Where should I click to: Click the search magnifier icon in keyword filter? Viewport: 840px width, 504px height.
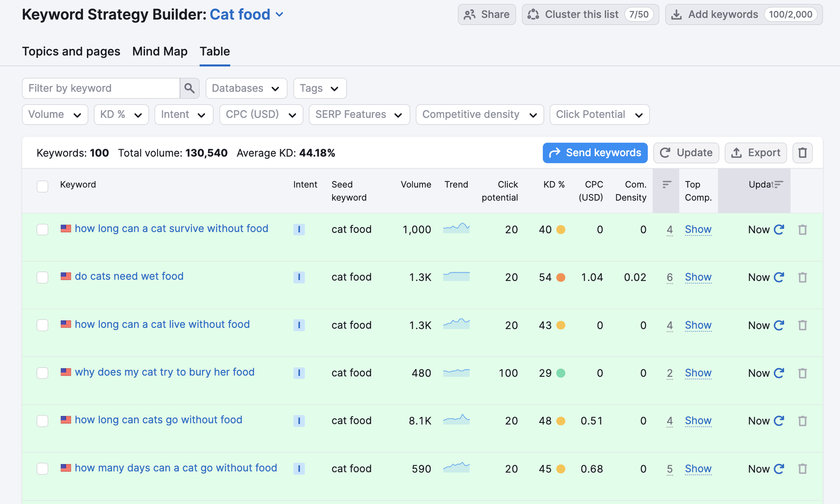(x=189, y=88)
